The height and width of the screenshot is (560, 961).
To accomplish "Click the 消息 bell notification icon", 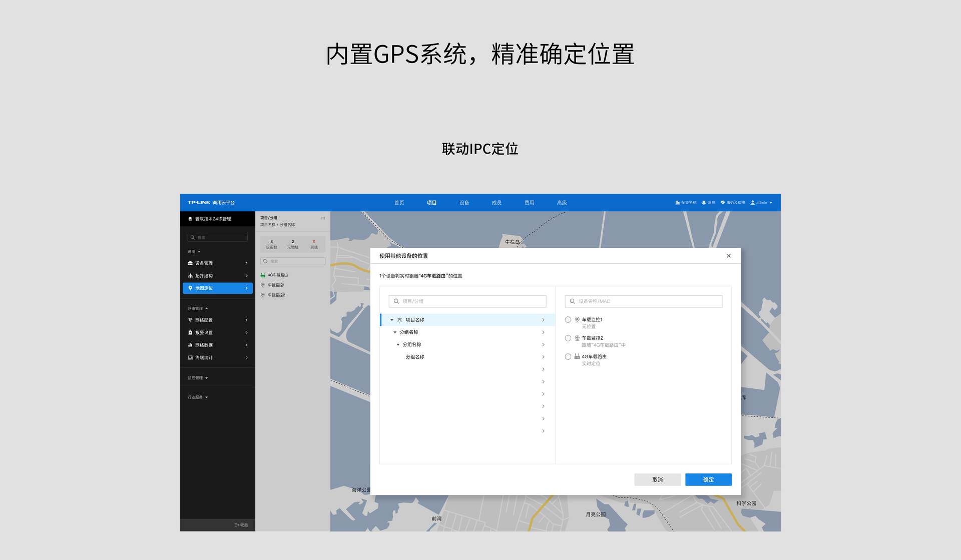I will click(x=704, y=203).
